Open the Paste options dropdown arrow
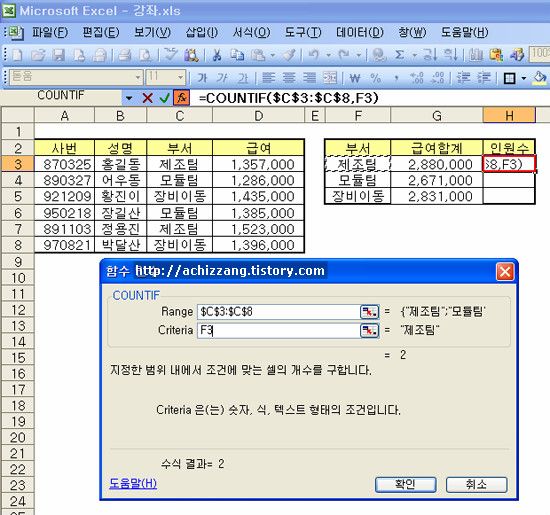Image resolution: width=550 pixels, height=515 pixels. [273, 55]
